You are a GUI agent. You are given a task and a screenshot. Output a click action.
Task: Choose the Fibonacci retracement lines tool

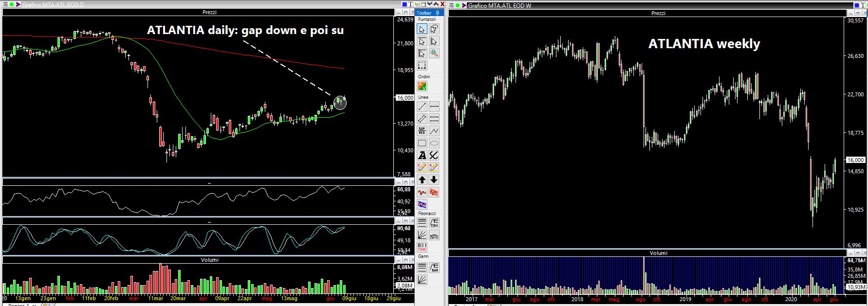point(422,223)
